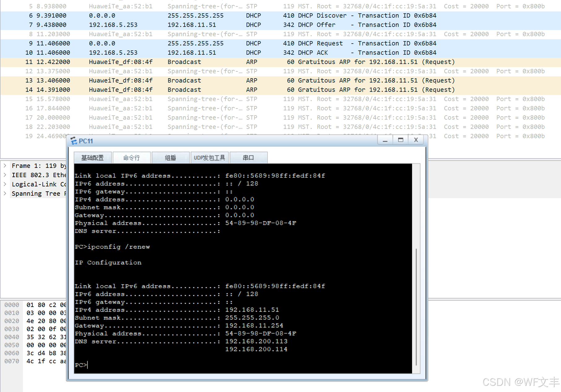Maximize the PC11 window

[x=400, y=140]
